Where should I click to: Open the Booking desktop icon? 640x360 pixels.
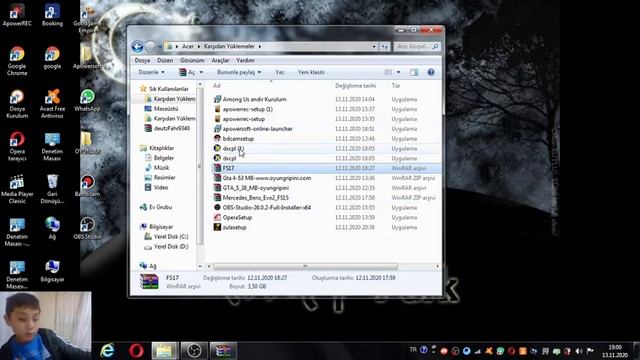point(52,15)
